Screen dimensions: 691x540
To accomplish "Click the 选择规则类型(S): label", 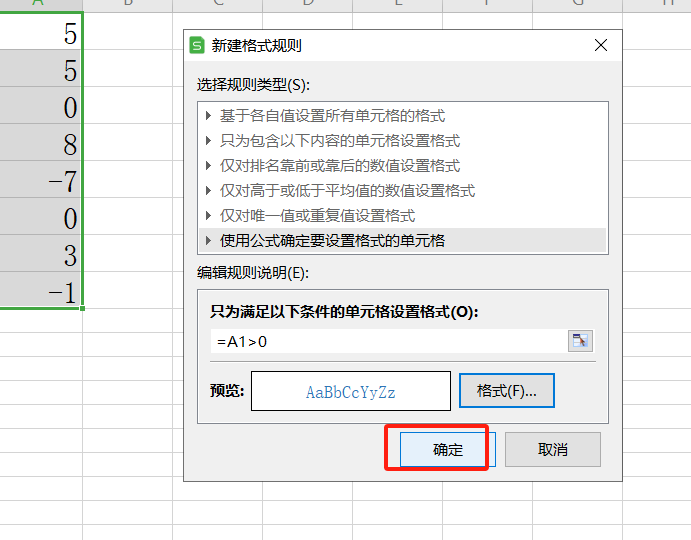I will click(253, 85).
